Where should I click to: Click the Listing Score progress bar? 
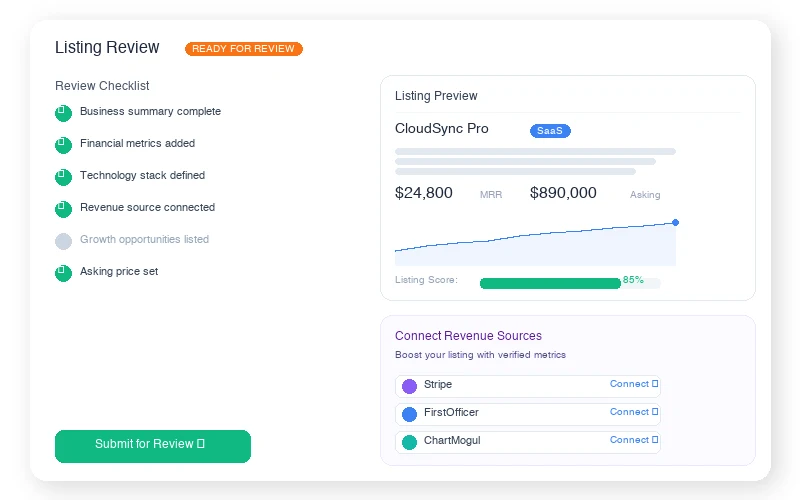pyautogui.click(x=569, y=283)
